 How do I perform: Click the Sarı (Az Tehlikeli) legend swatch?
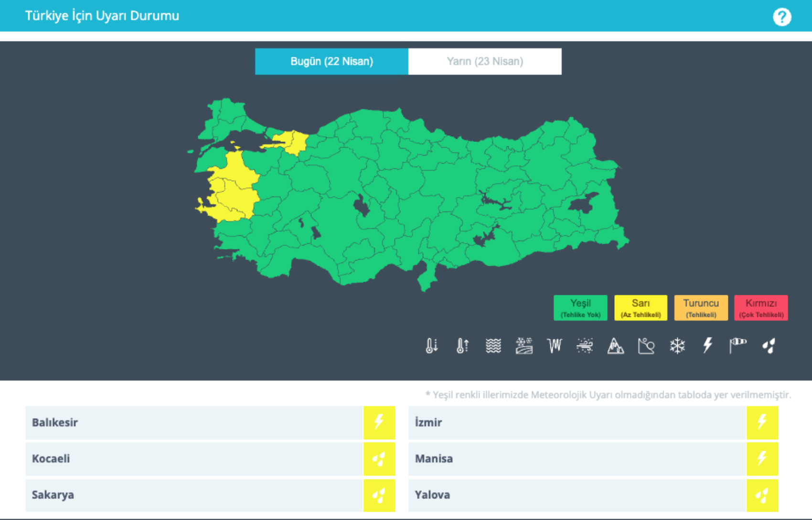click(641, 308)
